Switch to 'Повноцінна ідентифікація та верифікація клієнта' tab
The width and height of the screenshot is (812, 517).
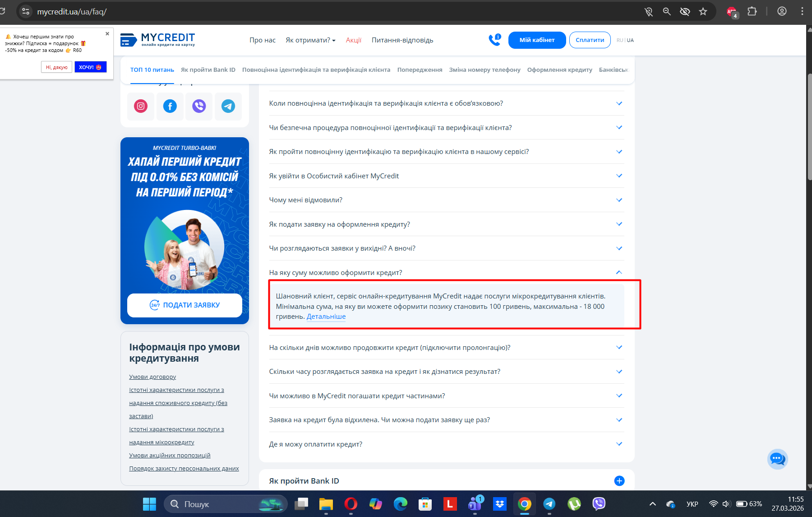tap(316, 70)
